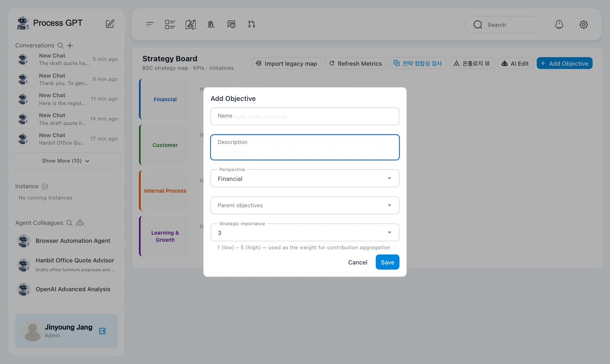Open the library books icon in toolbar
610x364 pixels.
click(211, 24)
